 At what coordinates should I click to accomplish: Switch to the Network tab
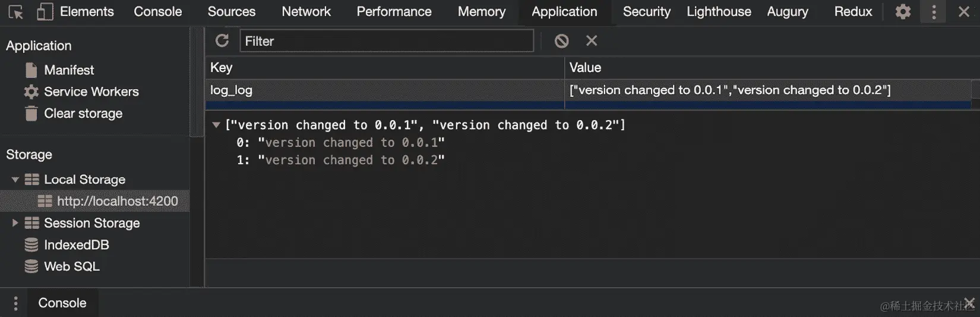tap(306, 12)
